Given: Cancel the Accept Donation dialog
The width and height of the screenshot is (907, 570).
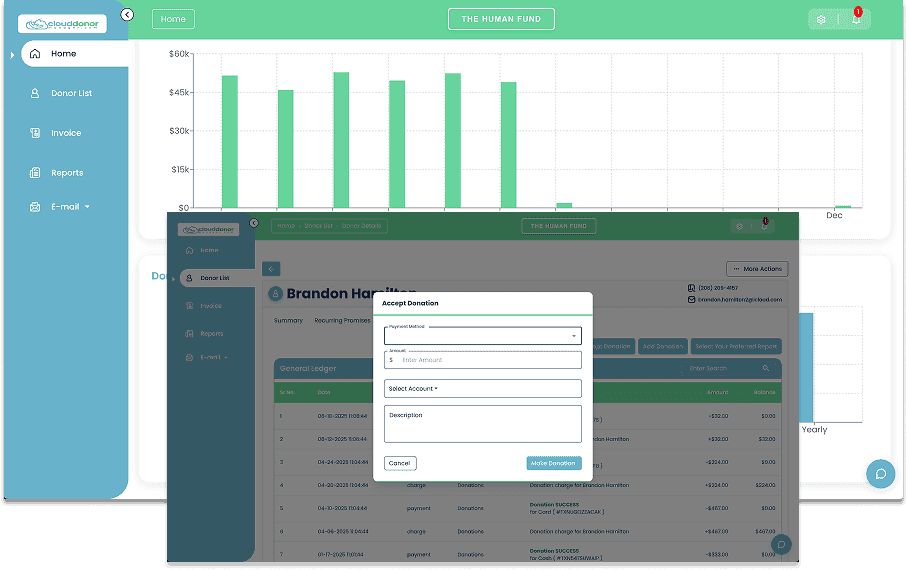Looking at the screenshot, I should (400, 464).
